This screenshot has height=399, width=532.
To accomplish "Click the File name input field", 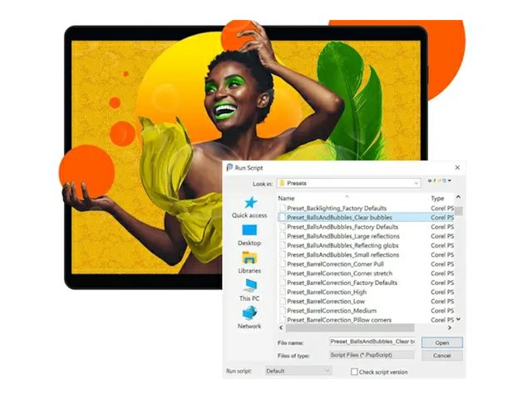I will pyautogui.click(x=372, y=342).
